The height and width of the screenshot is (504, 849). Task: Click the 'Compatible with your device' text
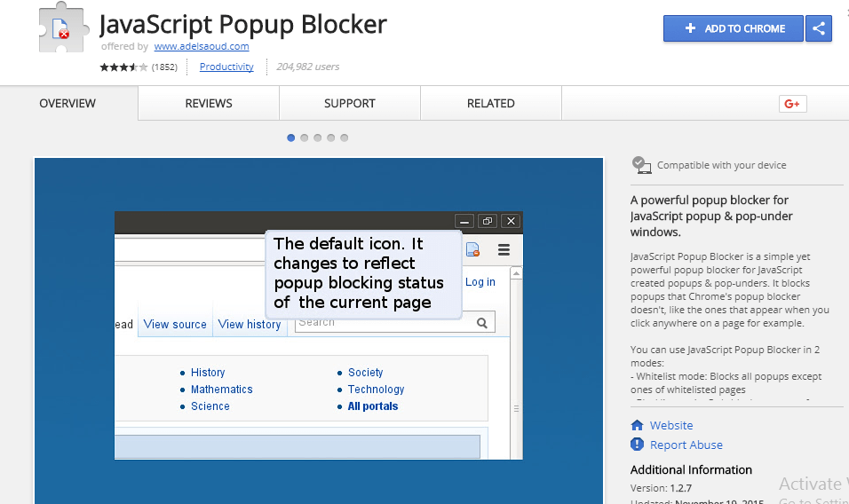point(721,165)
